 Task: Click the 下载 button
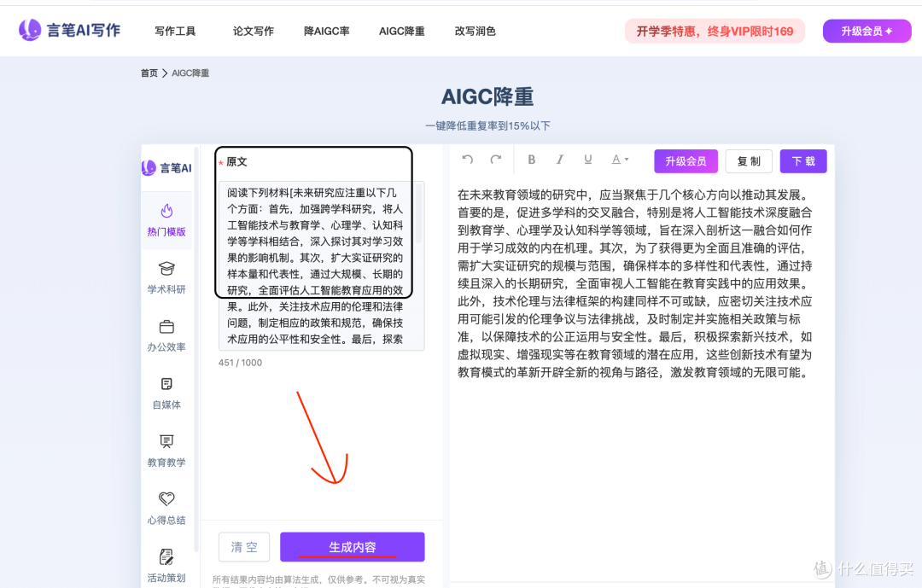(x=803, y=161)
